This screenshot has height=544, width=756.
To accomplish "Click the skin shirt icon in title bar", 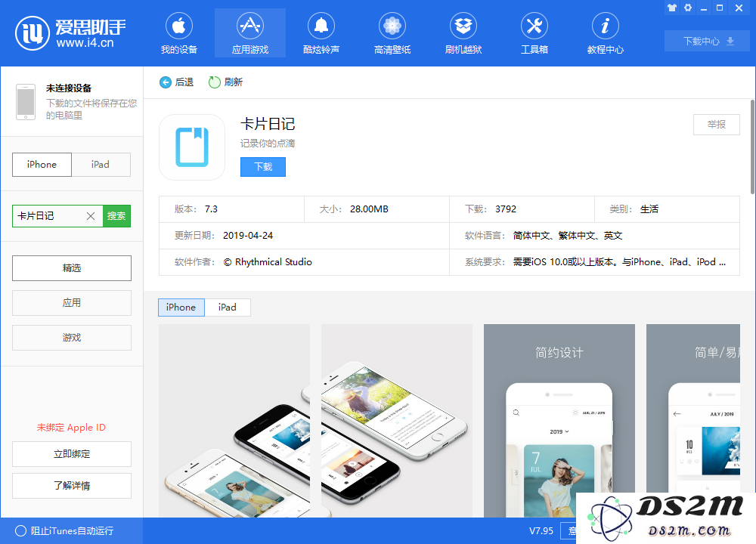I will (x=671, y=8).
